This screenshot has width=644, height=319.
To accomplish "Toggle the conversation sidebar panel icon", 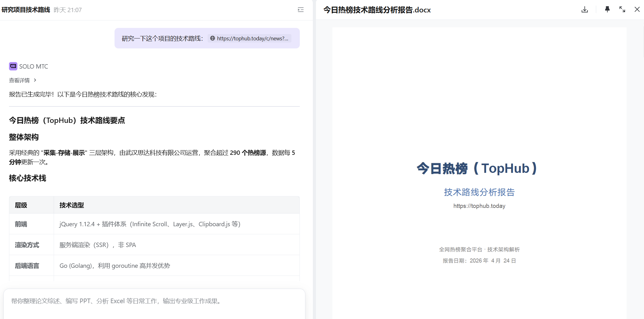I will click(x=300, y=10).
